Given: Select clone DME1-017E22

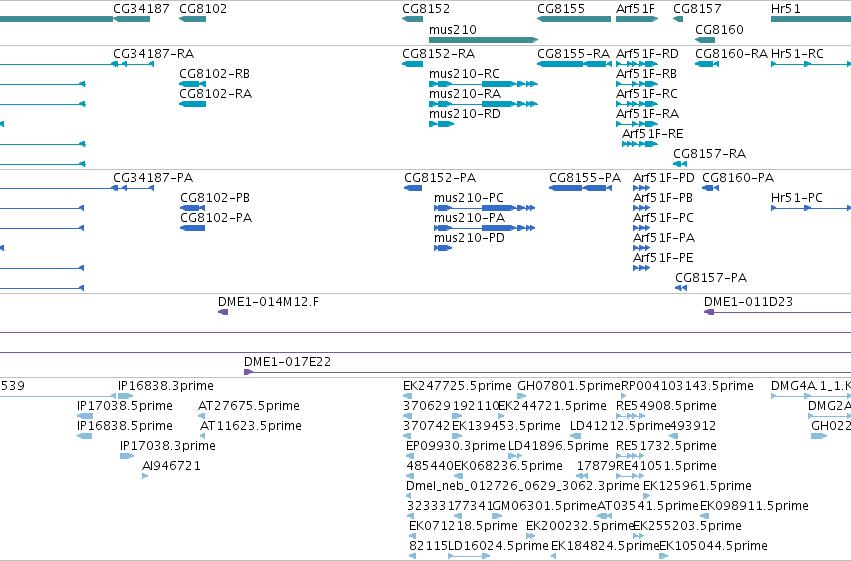Looking at the screenshot, I should pyautogui.click(x=288, y=362).
